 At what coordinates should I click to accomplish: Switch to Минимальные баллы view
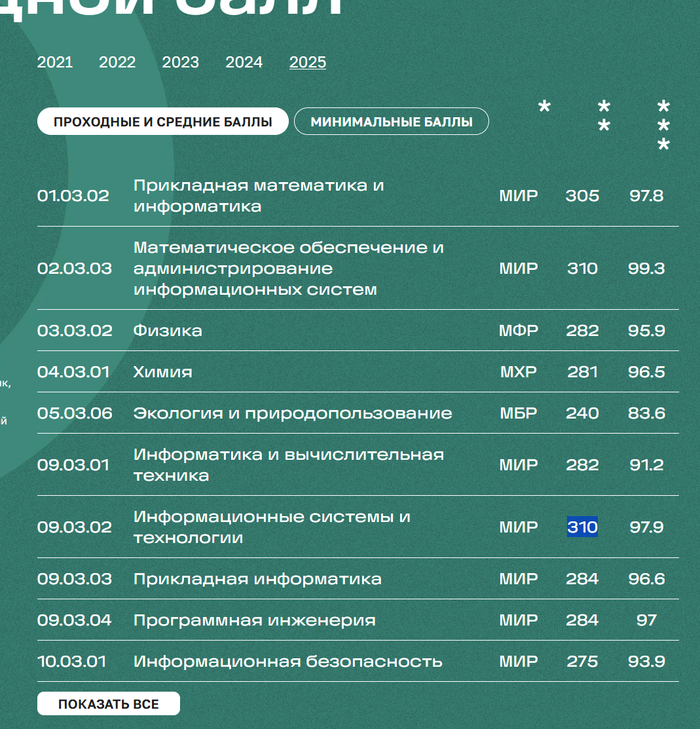pos(391,122)
